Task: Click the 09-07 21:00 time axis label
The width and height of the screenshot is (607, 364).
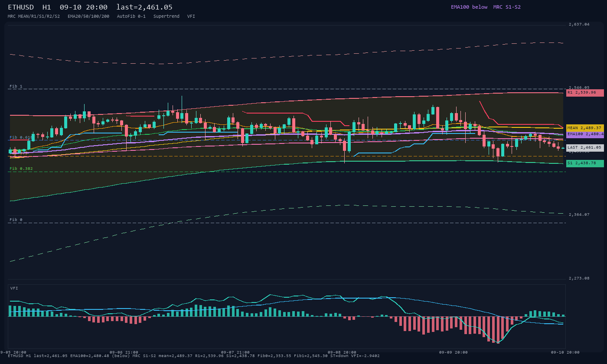Action: [x=235, y=352]
